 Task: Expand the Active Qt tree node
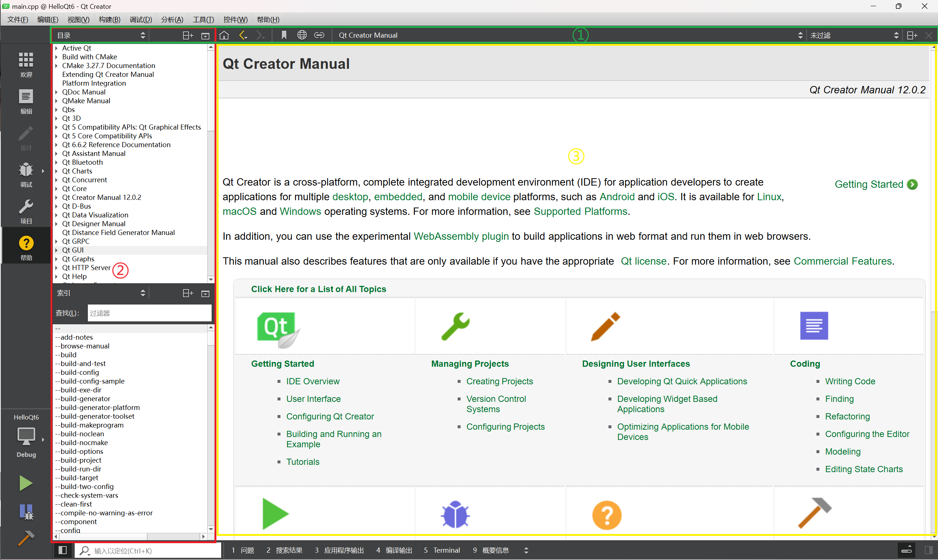point(56,48)
